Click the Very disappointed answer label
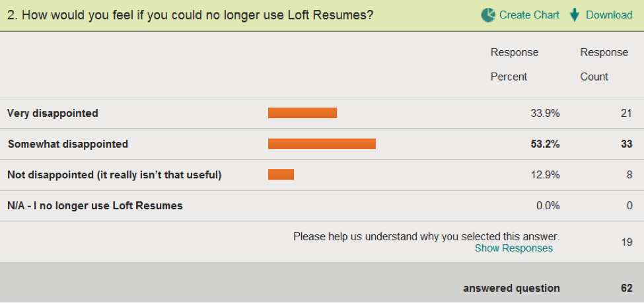 pyautogui.click(x=53, y=114)
